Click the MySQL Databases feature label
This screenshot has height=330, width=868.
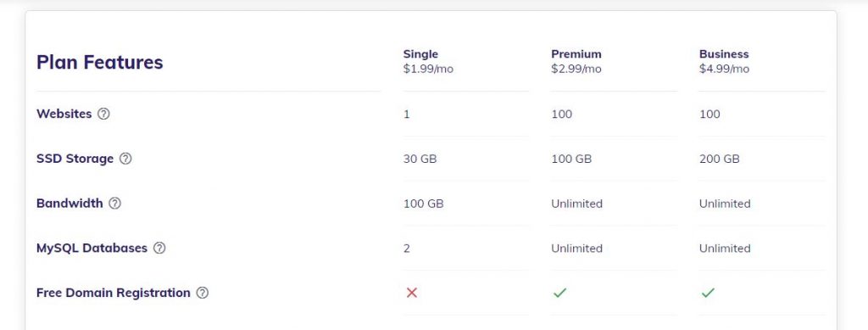click(92, 248)
